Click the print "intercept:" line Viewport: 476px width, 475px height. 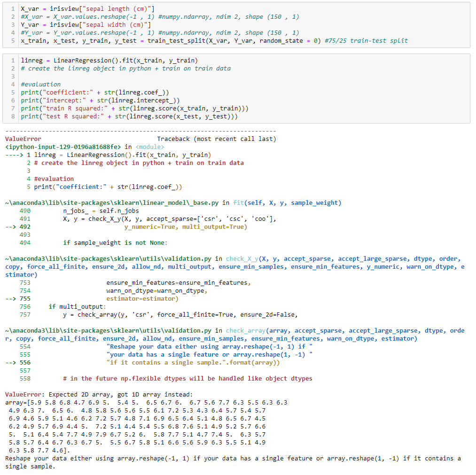pyautogui.click(x=100, y=100)
